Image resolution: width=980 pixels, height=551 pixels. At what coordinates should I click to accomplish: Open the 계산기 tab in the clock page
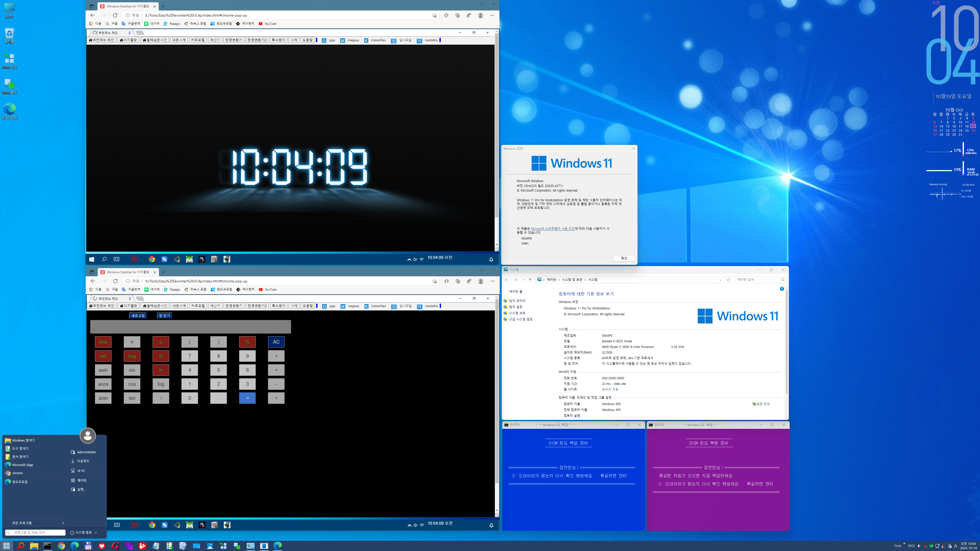(x=215, y=40)
